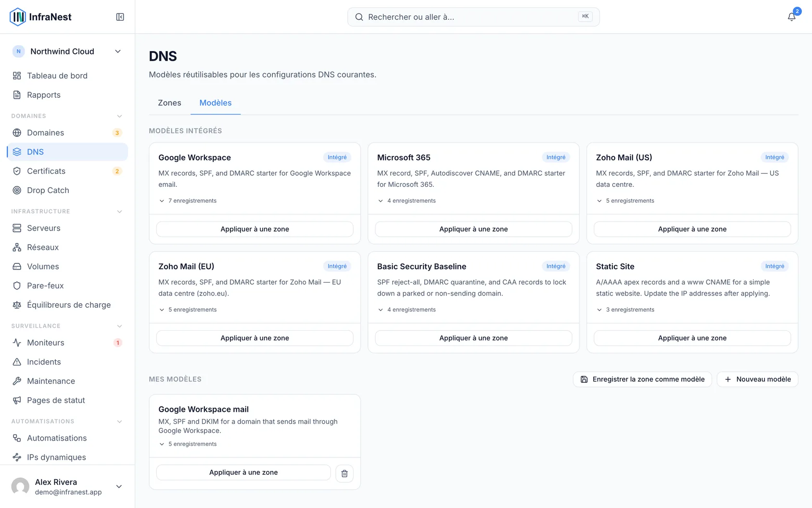This screenshot has width=812, height=508.
Task: Click the Moniteurs alert badge 1
Action: point(117,343)
